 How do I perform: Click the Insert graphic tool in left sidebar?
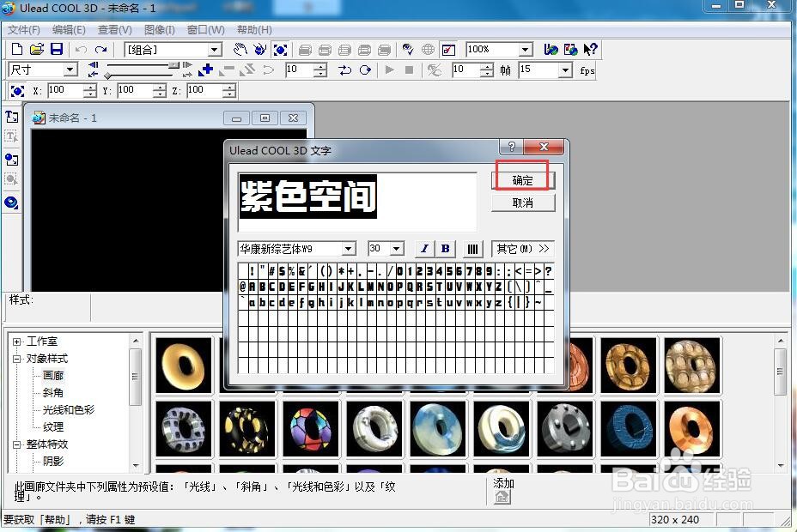[12, 160]
